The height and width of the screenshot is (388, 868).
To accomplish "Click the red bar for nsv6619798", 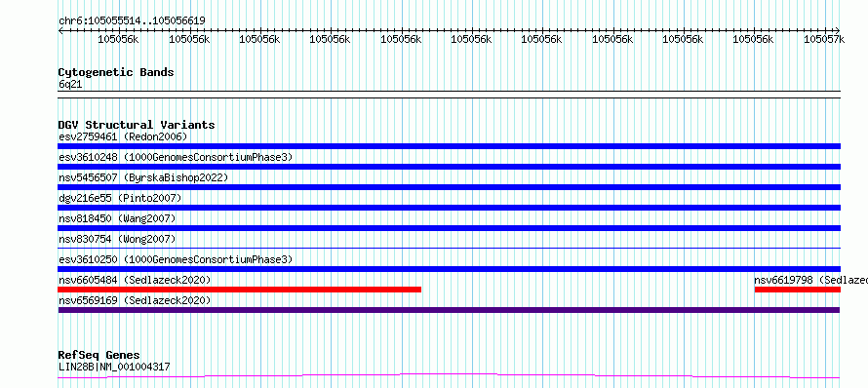I will pos(798,290).
